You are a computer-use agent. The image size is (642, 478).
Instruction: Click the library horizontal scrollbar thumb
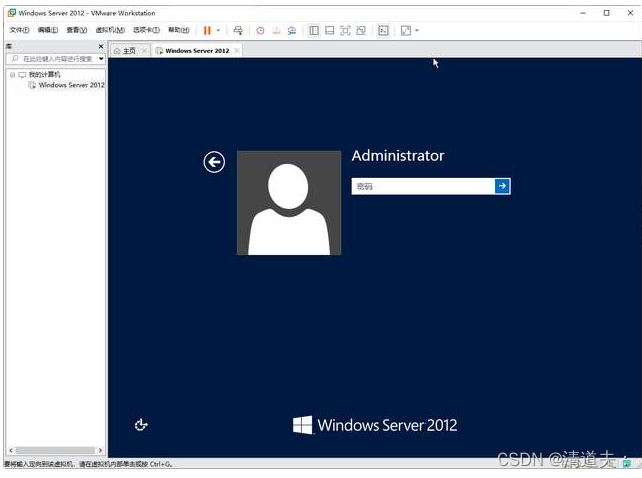click(55, 450)
